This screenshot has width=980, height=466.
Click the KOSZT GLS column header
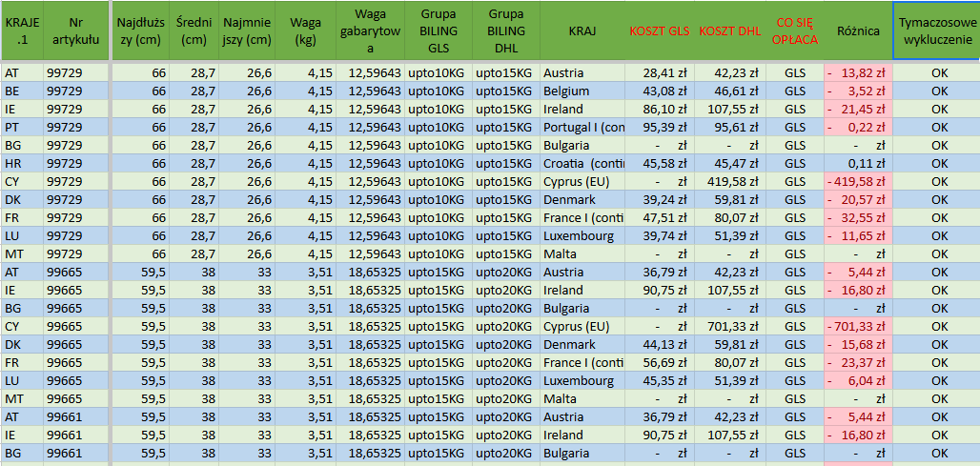click(659, 30)
